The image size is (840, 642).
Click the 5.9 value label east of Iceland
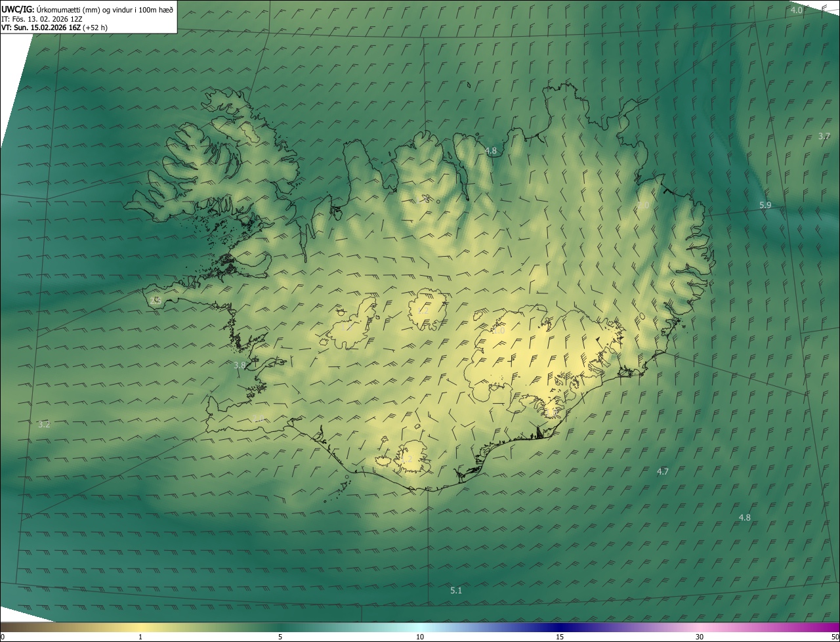click(x=765, y=205)
